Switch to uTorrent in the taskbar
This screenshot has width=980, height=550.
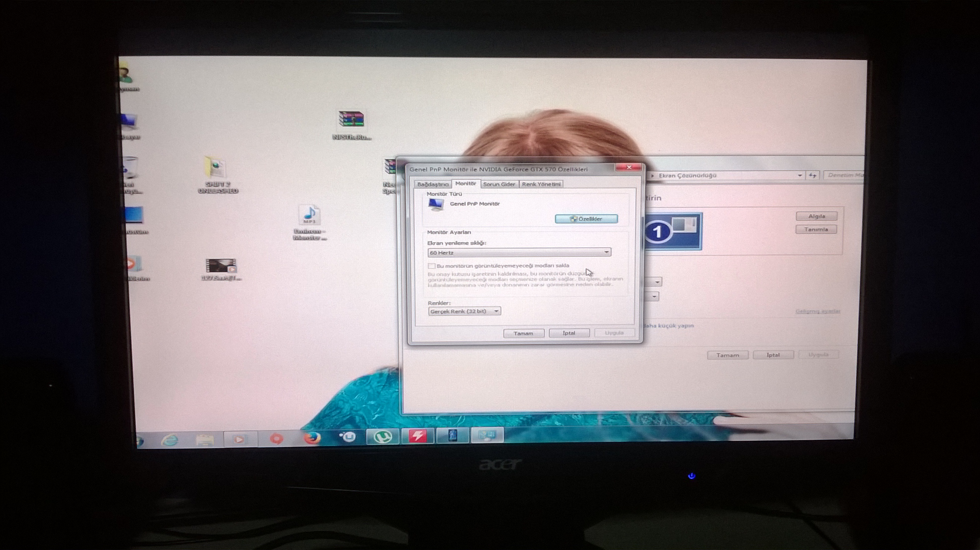point(383,436)
